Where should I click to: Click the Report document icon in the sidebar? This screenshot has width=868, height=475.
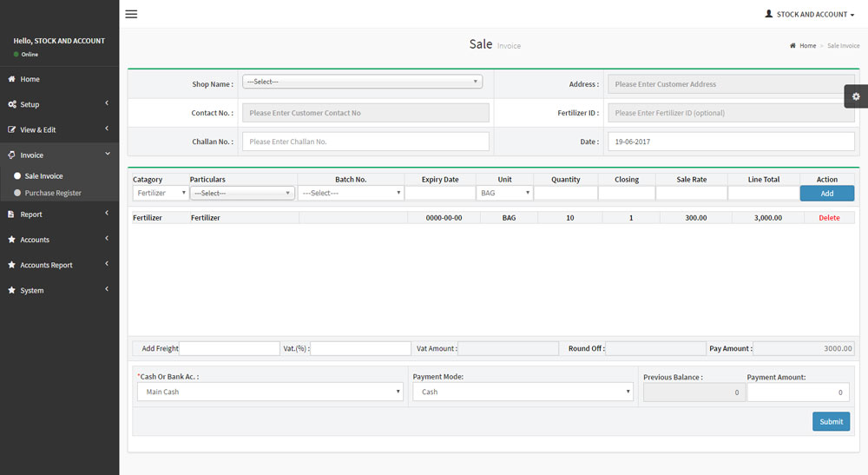[11, 214]
